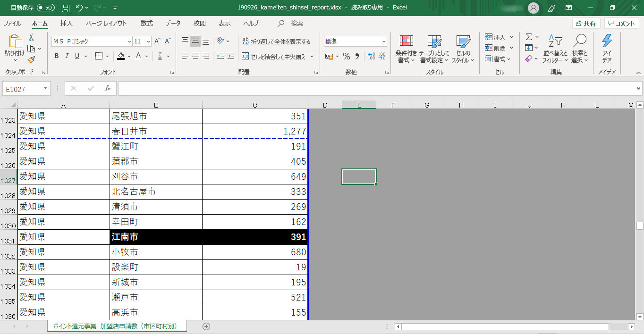Viewport: 644px width, 334px height.
Task: Click the Comma Style icon
Action: pos(357,56)
